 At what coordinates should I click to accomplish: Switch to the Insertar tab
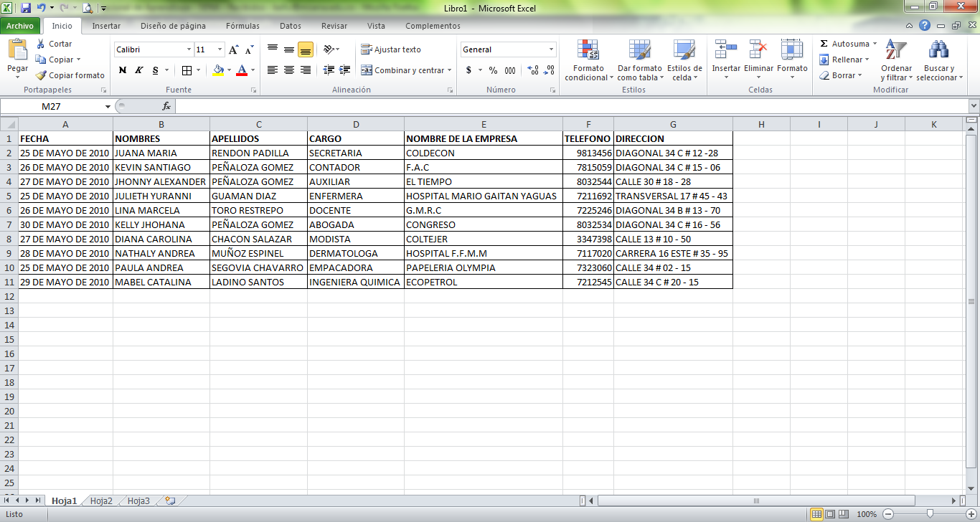pos(106,26)
